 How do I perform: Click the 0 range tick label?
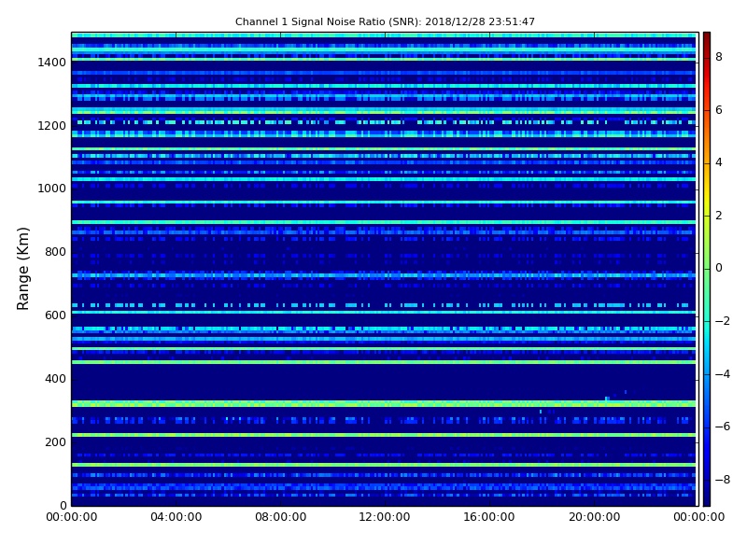(63, 505)
